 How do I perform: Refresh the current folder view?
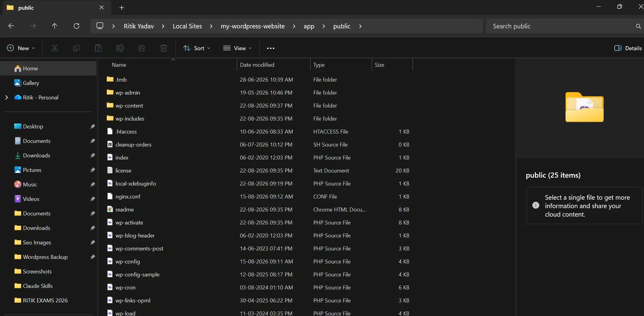pyautogui.click(x=77, y=26)
